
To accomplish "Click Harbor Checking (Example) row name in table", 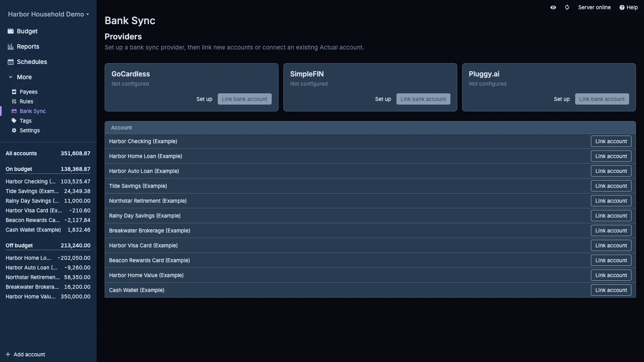I will click(143, 141).
